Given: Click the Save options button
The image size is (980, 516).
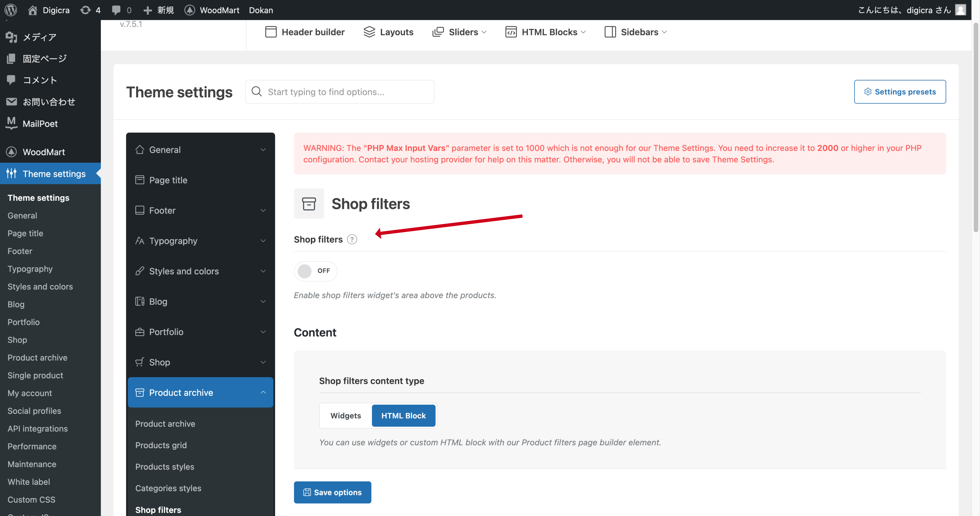Looking at the screenshot, I should click(333, 492).
